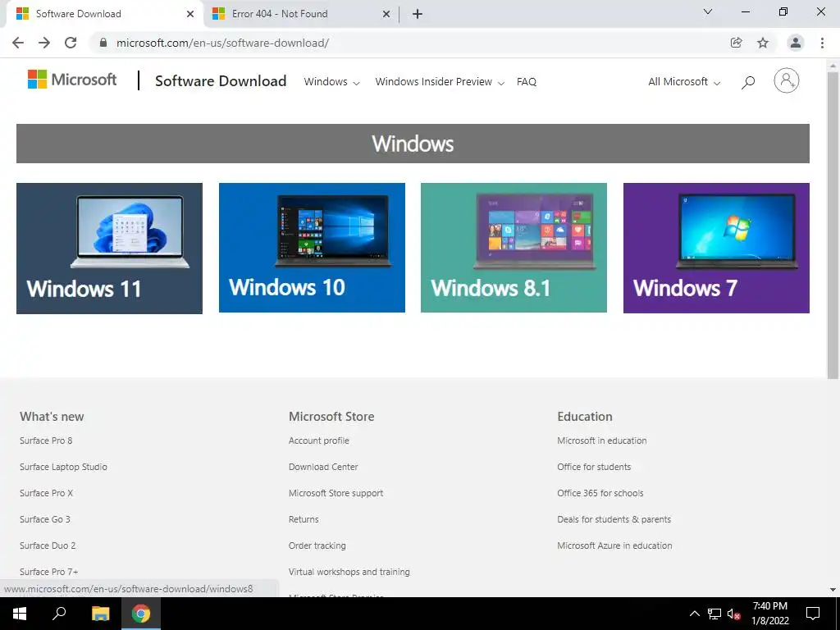Open the Order tracking link

(x=317, y=546)
